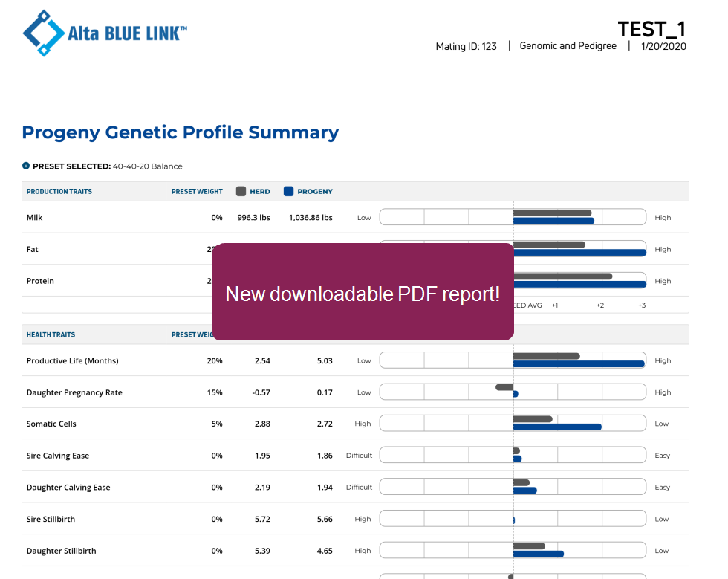
Task: Click the info icon beside Preset Selected
Action: point(26,166)
